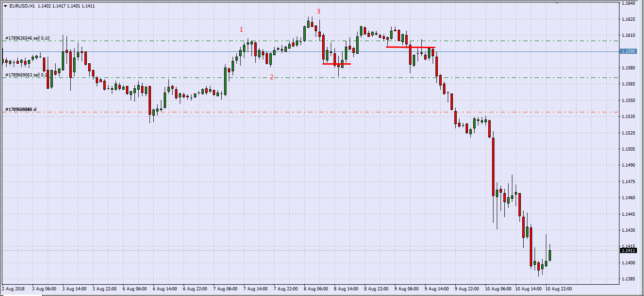Click the gray chart shift triangle marker
644x296 pixels.
558,3
